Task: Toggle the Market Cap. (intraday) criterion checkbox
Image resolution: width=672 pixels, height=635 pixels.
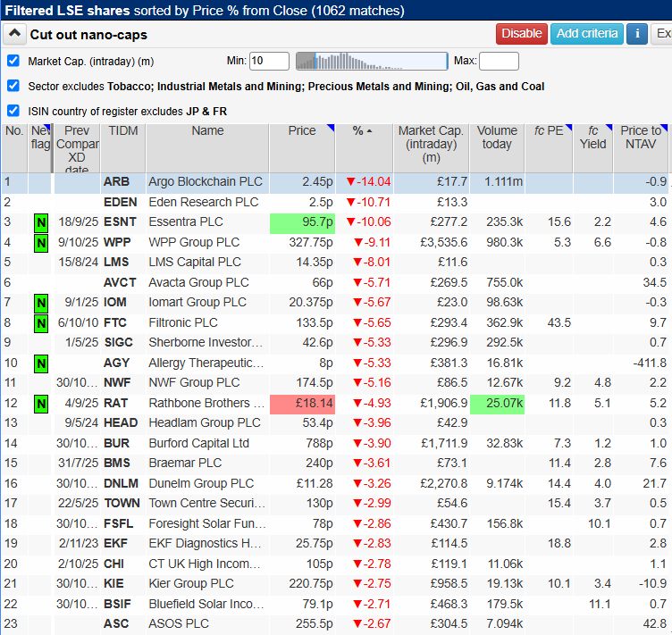Action: 13,61
